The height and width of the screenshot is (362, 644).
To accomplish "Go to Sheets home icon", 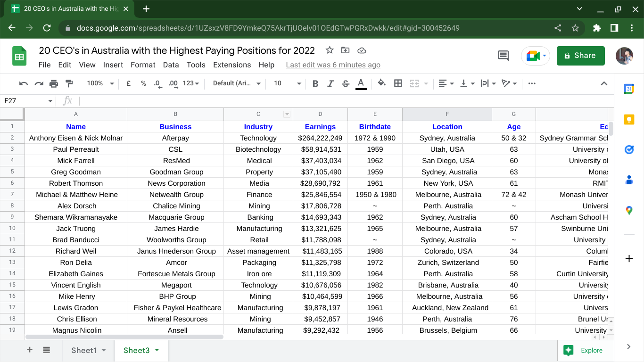I will click(19, 57).
